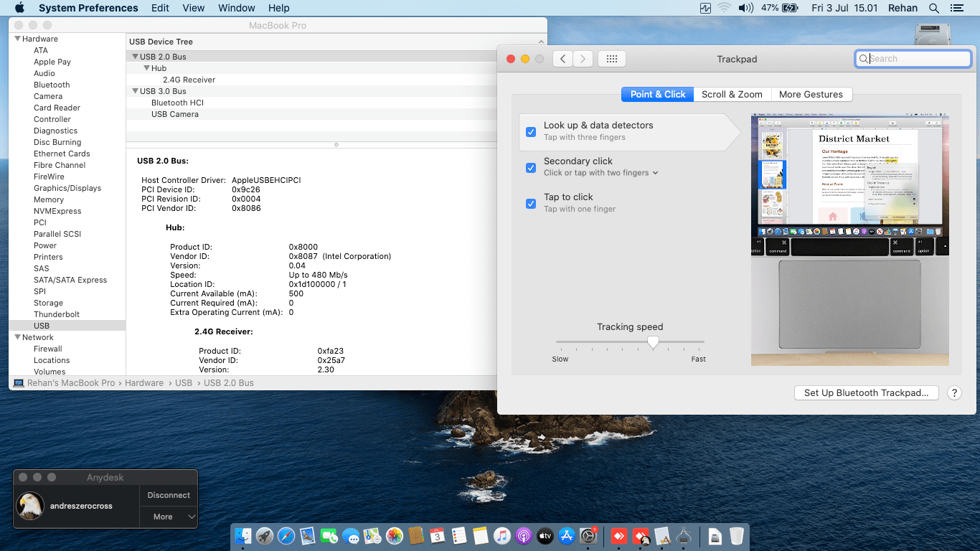Toggle the Secondary click checkbox off

coord(530,168)
